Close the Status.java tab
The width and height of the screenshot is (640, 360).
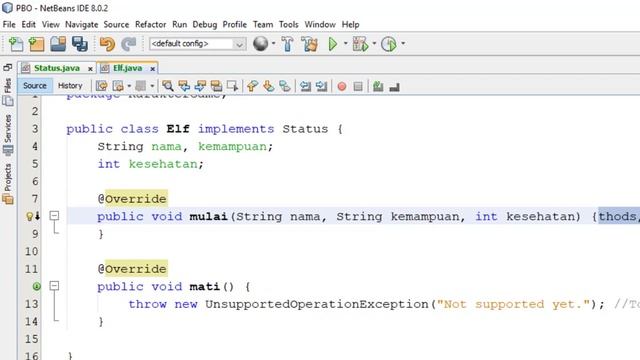(x=90, y=69)
